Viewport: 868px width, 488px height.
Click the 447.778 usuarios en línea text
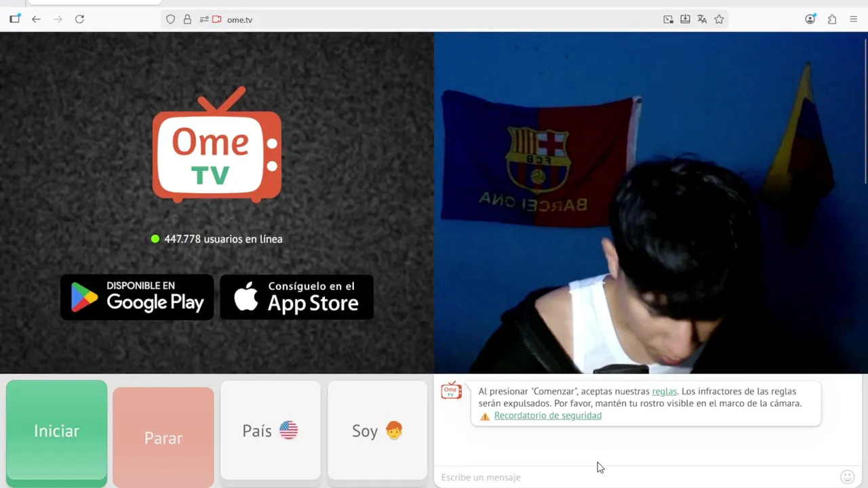(x=223, y=239)
